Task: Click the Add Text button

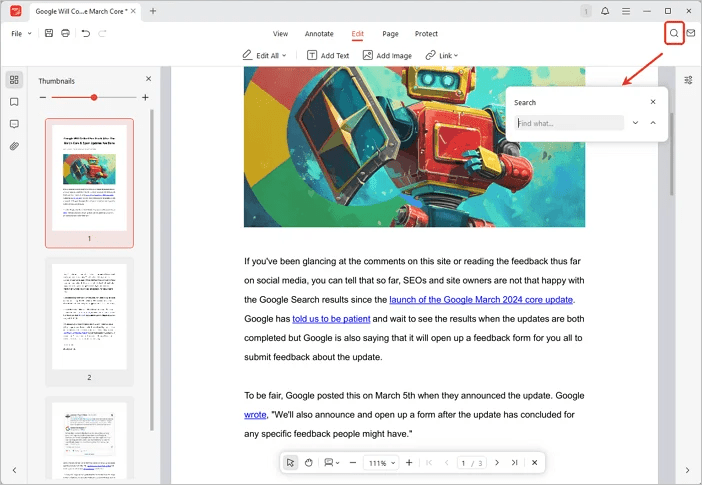Action: tap(328, 56)
